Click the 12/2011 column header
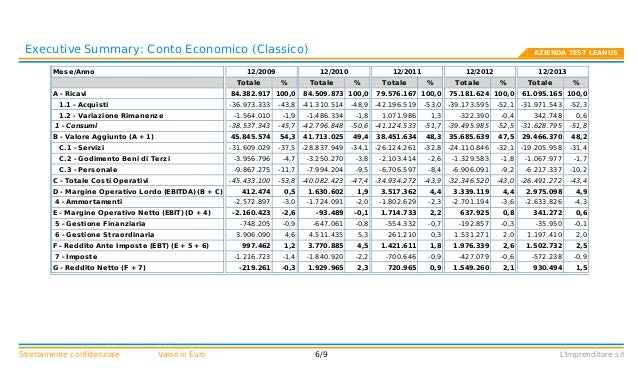 tap(407, 72)
